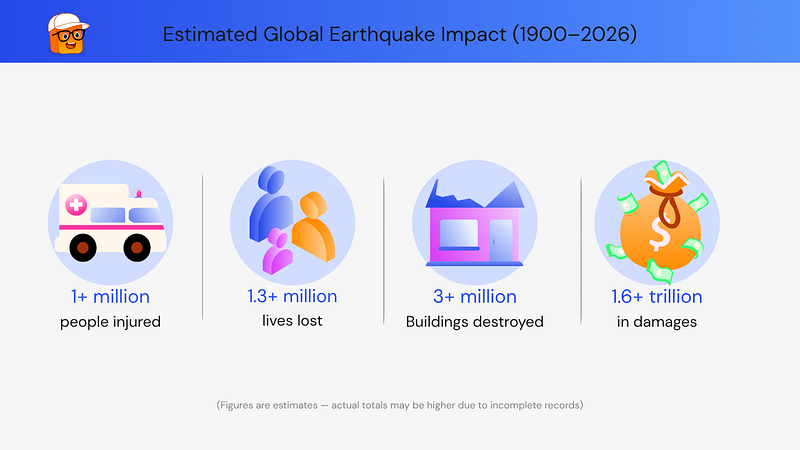Click the '1.6+ trillion' figure
Viewport: 800px width, 450px height.
coord(657,296)
